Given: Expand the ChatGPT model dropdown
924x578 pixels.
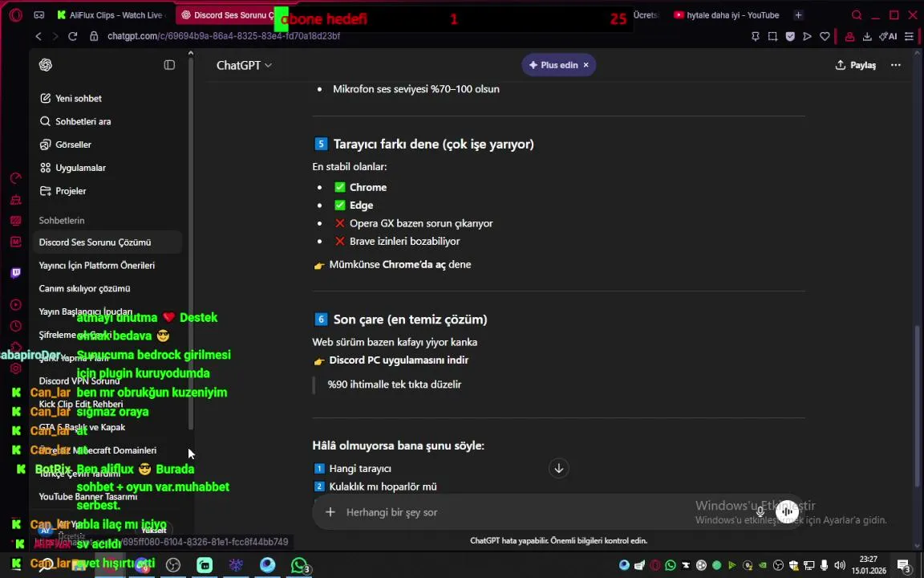Looking at the screenshot, I should (244, 66).
